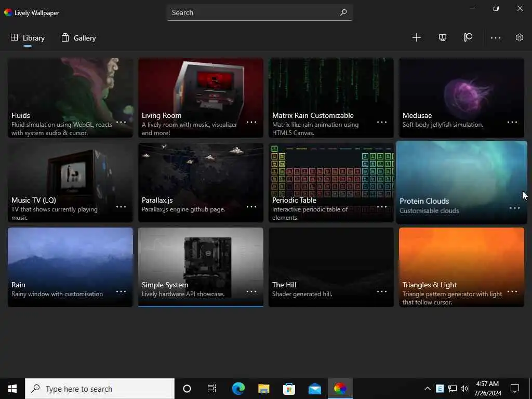The width and height of the screenshot is (532, 399).
Task: Open the Windows Start menu
Action: point(12,389)
